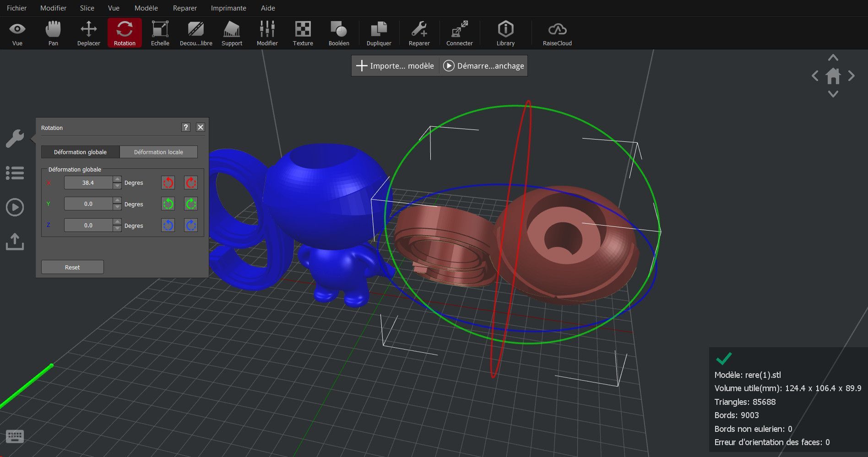Open the Reparer wrench tool

[419, 33]
